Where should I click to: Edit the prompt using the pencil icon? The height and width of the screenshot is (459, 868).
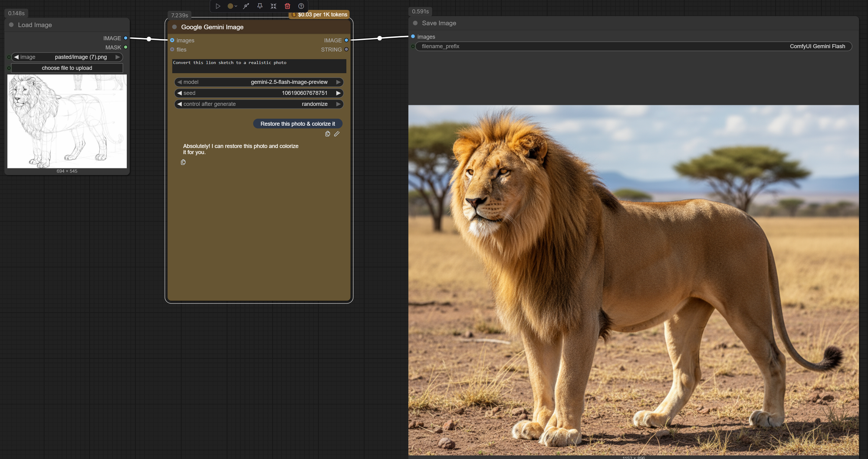[x=337, y=134]
